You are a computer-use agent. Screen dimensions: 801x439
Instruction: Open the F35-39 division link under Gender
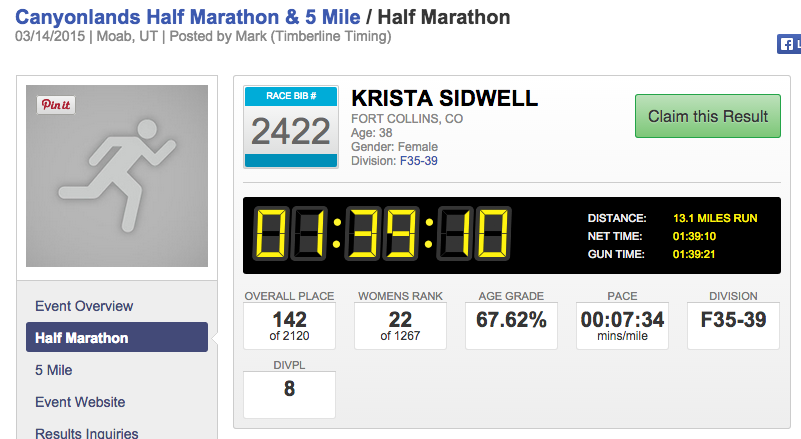[418, 161]
